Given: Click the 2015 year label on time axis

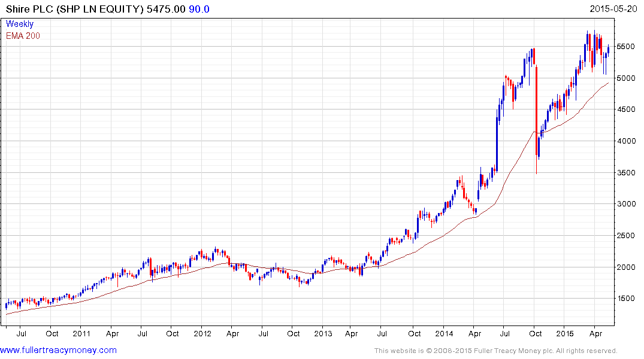Looking at the screenshot, I should [565, 333].
